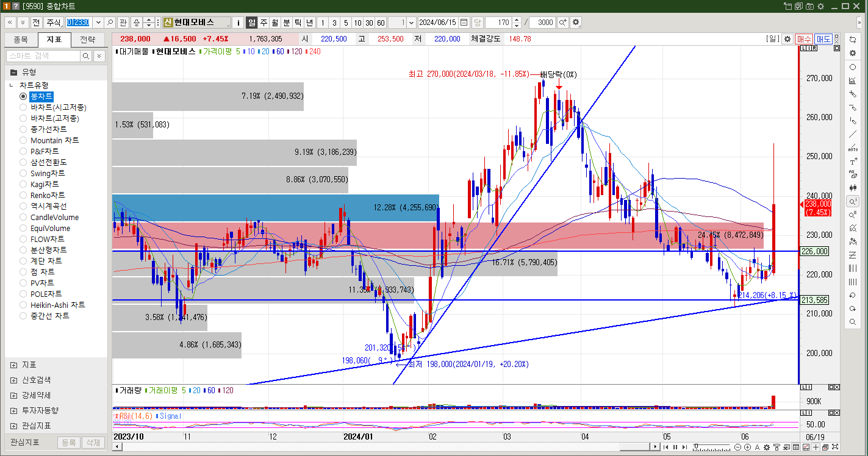Image resolution: width=868 pixels, height=456 pixels.
Task: Click the refresh icon atop right toolbar
Action: pos(853,40)
